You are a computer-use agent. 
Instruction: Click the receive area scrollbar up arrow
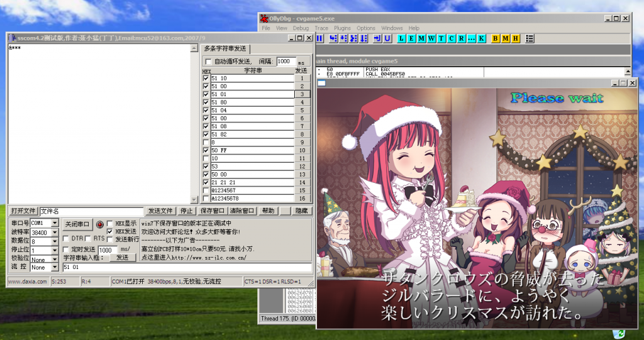[194, 48]
